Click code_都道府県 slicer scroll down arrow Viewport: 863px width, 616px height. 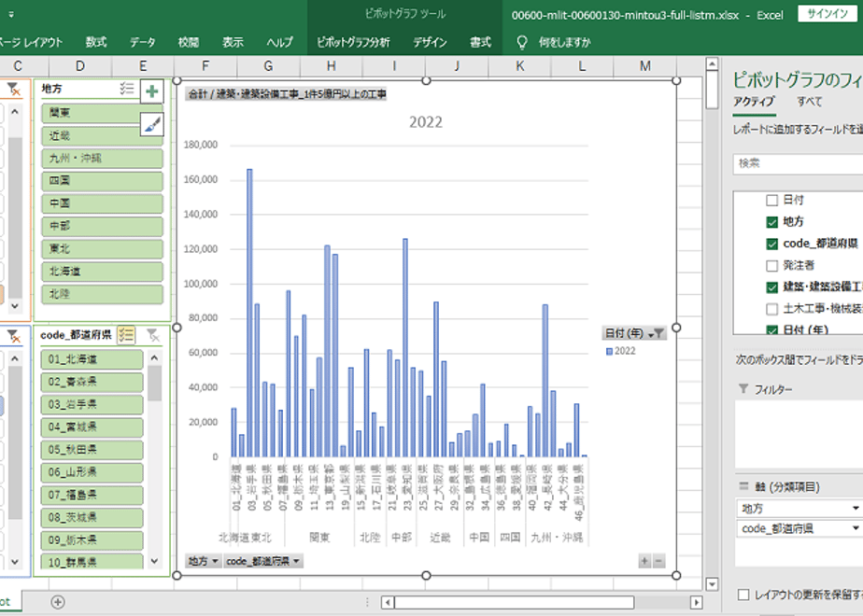155,562
